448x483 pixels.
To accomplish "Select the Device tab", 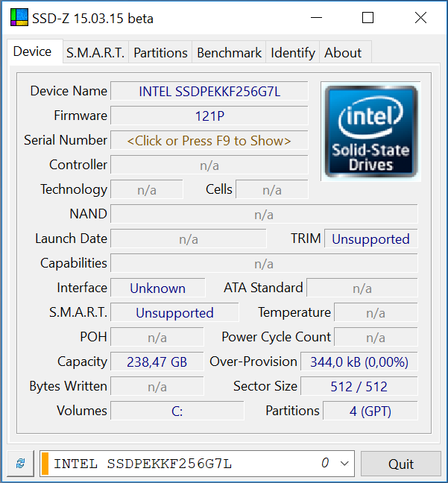I will click(x=32, y=51).
